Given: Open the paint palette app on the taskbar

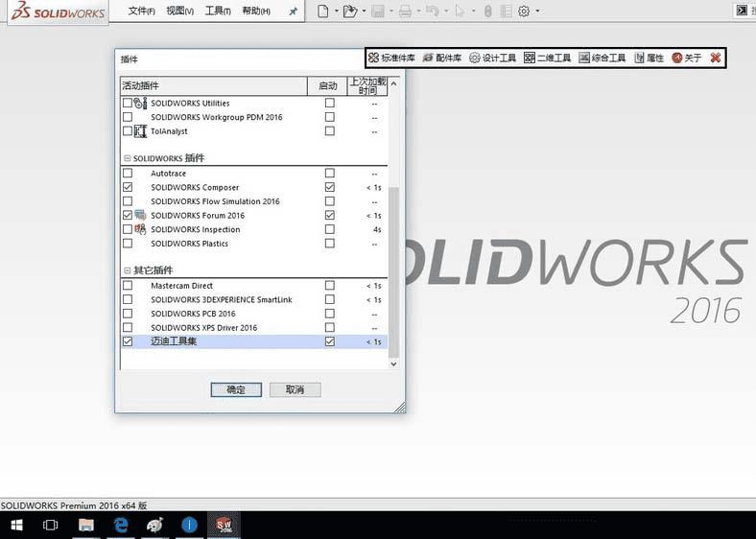Looking at the screenshot, I should 154,525.
